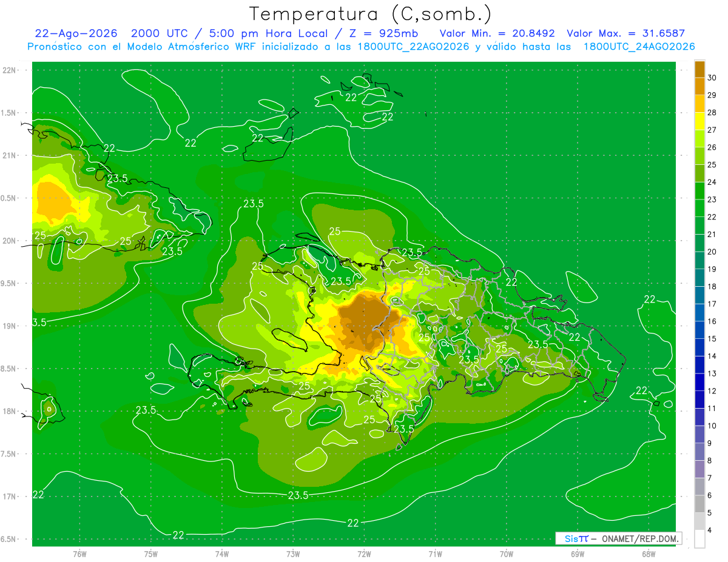Click the 70W longitude axis label
Image resolution: width=728 pixels, height=562 pixels.
click(507, 554)
